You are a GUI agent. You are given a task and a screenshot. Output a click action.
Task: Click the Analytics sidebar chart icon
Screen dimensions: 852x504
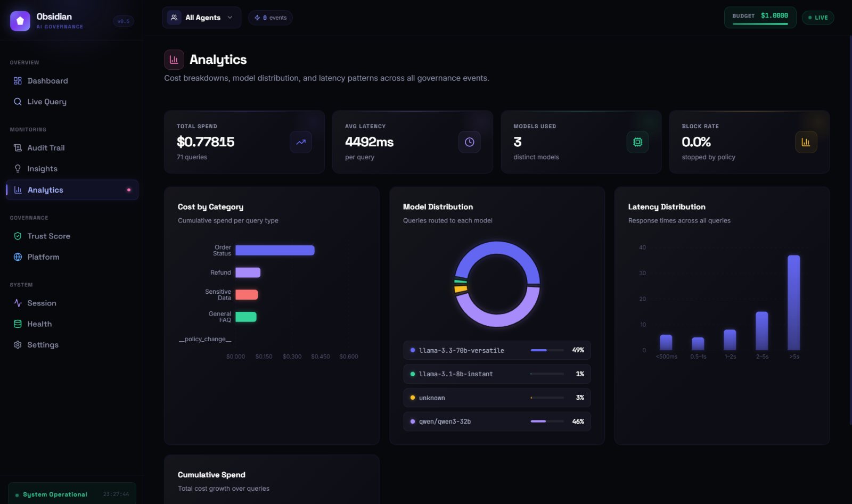click(x=18, y=190)
